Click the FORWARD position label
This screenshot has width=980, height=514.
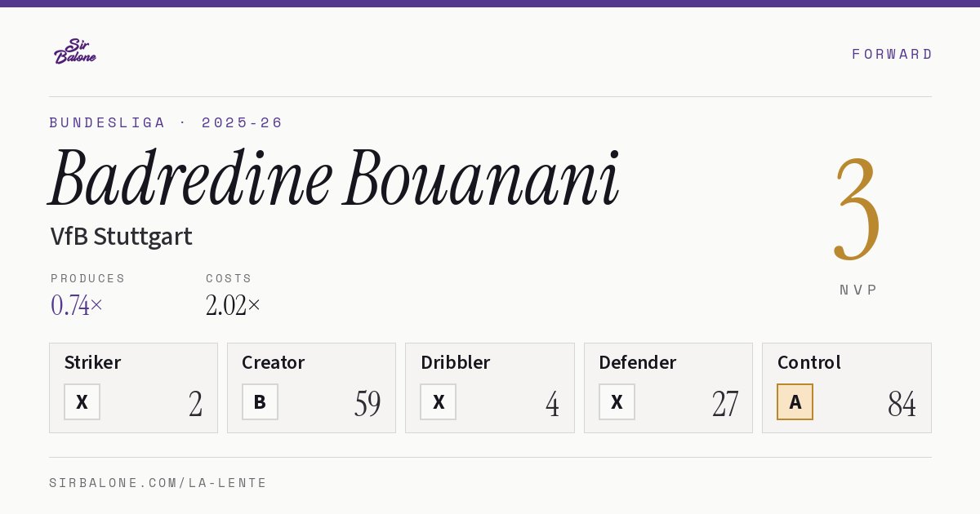[x=892, y=54]
